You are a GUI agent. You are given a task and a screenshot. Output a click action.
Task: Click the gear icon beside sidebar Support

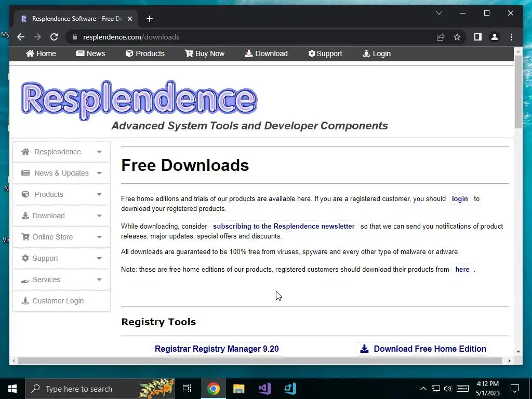pyautogui.click(x=25, y=258)
